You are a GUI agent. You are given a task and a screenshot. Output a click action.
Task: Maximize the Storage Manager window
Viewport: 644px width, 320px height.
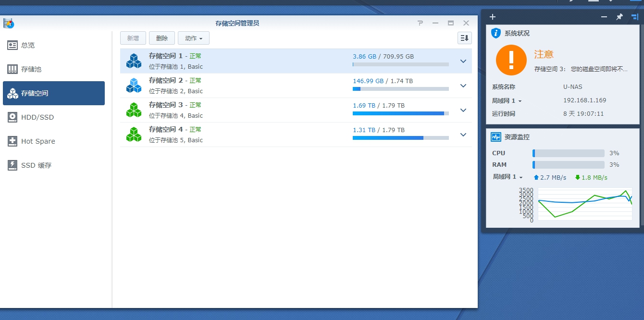click(451, 23)
